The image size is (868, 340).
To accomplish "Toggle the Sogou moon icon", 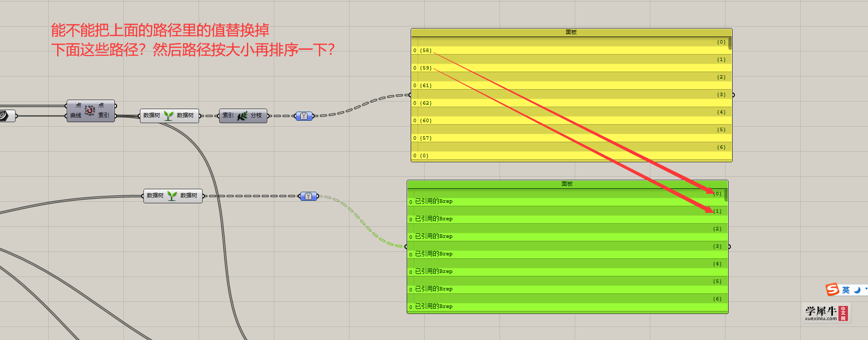I will coord(857,290).
